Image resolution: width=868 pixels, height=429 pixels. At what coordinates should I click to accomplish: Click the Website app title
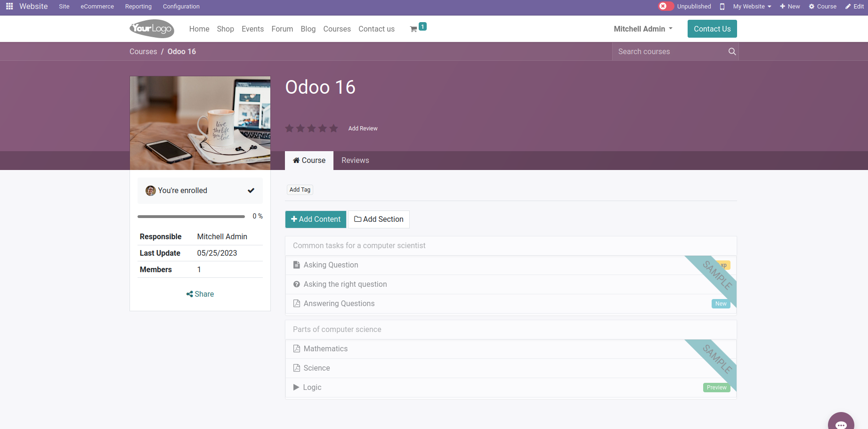33,6
